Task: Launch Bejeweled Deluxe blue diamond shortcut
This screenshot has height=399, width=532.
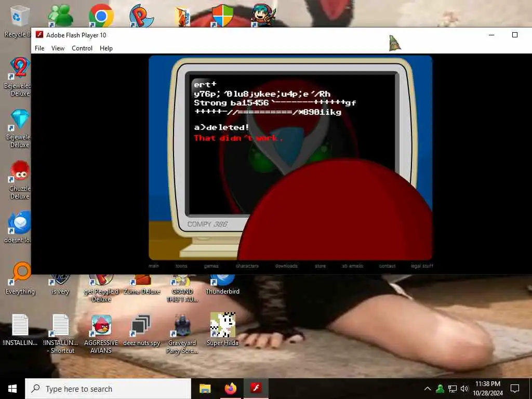Action: [x=19, y=129]
